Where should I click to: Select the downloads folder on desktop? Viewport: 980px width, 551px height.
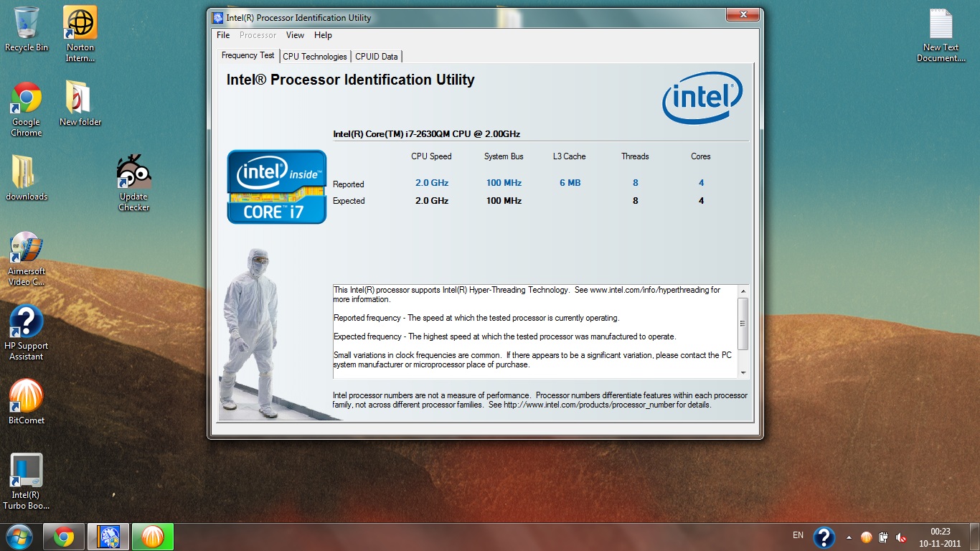pos(27,177)
